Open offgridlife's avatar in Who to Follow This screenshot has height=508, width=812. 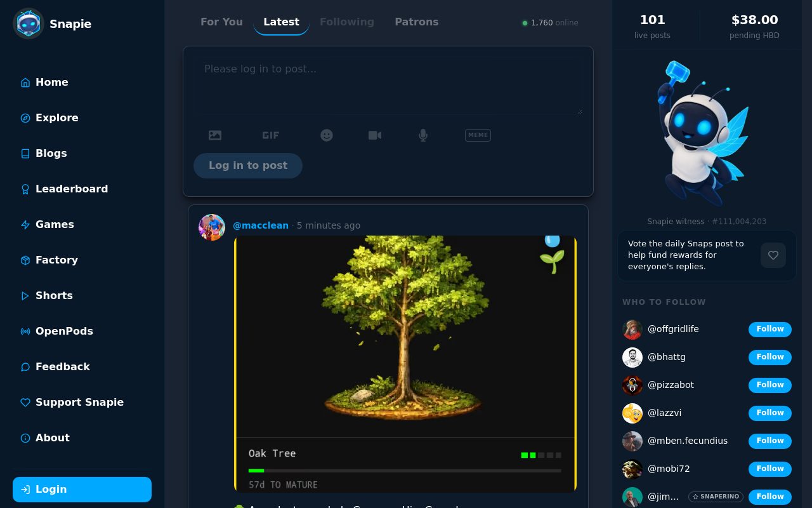click(632, 330)
